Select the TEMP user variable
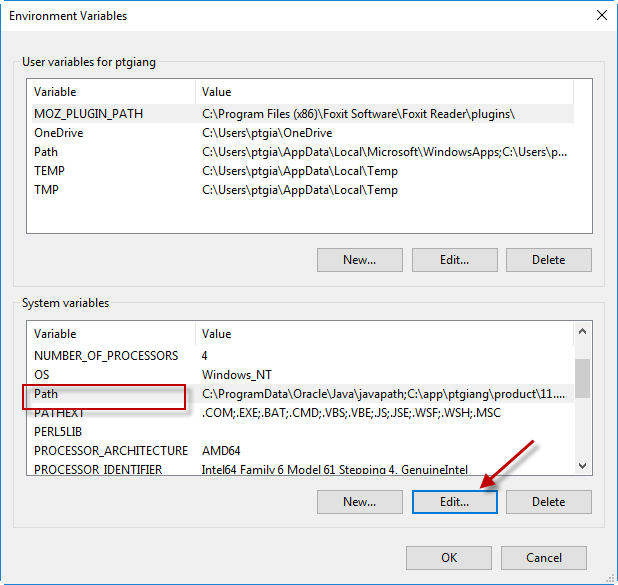The image size is (618, 585). tap(49, 171)
